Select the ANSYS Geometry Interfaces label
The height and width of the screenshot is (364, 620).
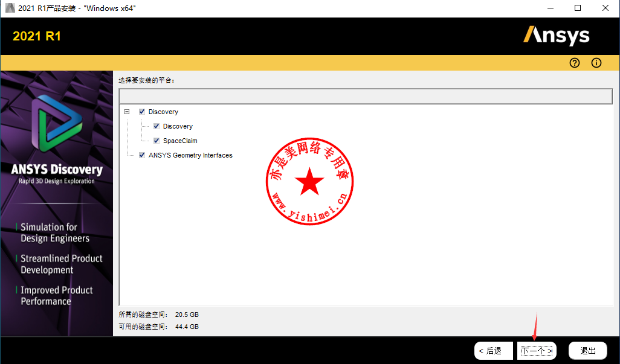click(x=190, y=155)
